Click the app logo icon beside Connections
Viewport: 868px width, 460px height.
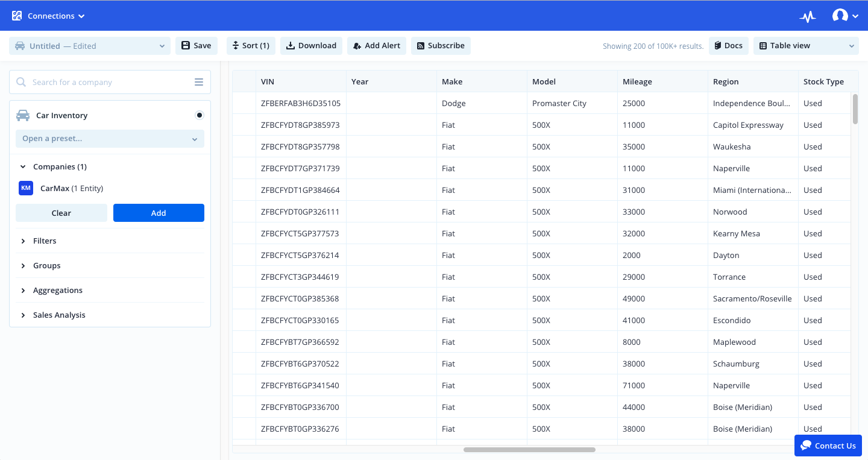pos(16,16)
